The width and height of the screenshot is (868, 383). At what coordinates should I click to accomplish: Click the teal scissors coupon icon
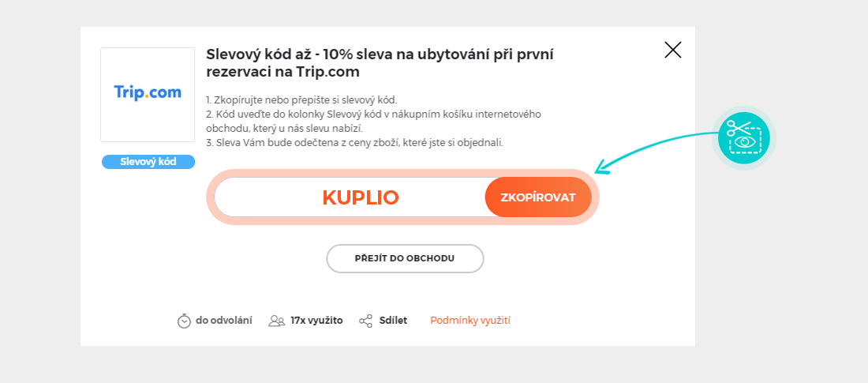[743, 137]
